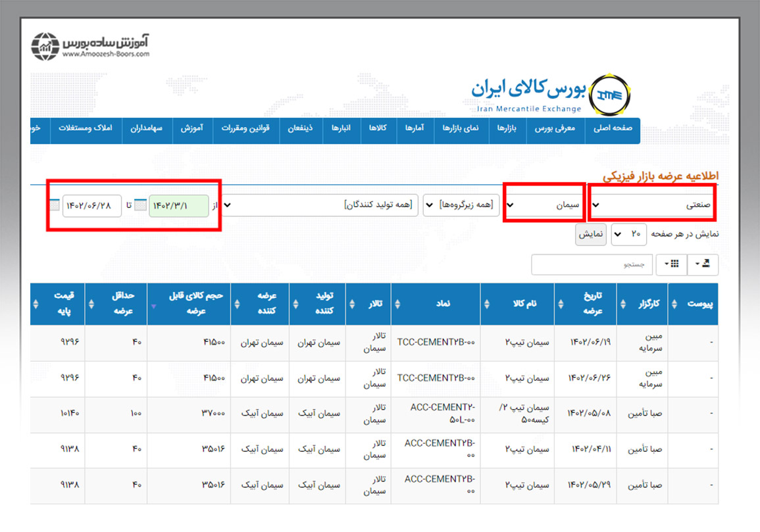
Task: Click the sort icon on نماد column
Action: point(397,304)
